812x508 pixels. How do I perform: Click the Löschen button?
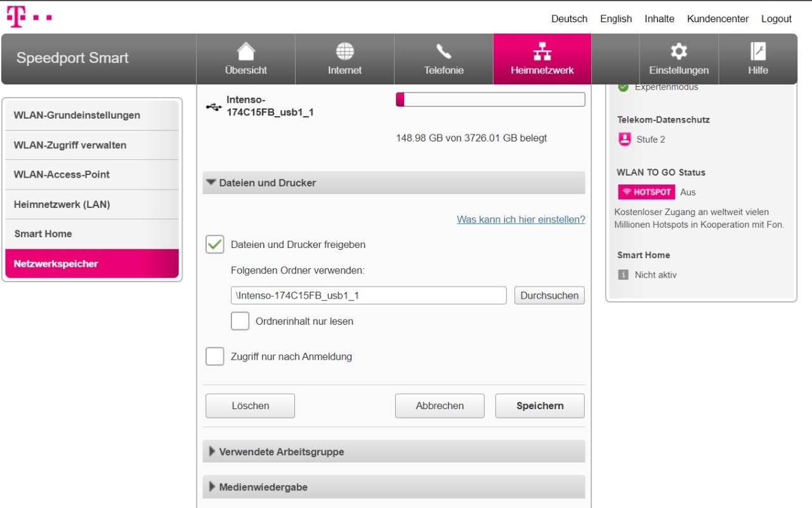[x=250, y=406]
